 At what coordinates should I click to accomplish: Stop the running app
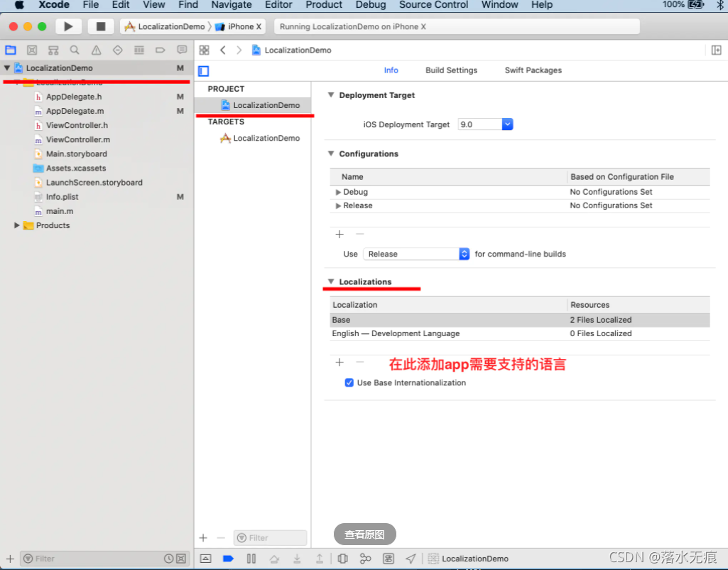pyautogui.click(x=100, y=26)
